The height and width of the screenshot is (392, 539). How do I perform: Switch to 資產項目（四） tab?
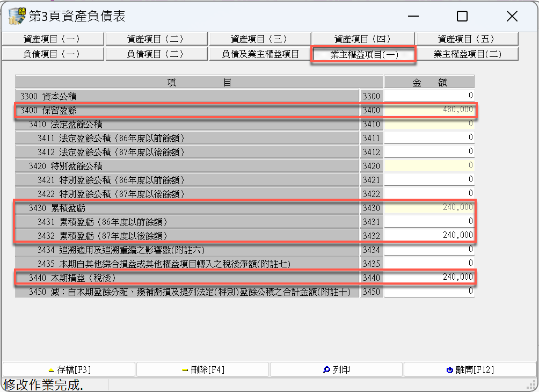click(363, 39)
